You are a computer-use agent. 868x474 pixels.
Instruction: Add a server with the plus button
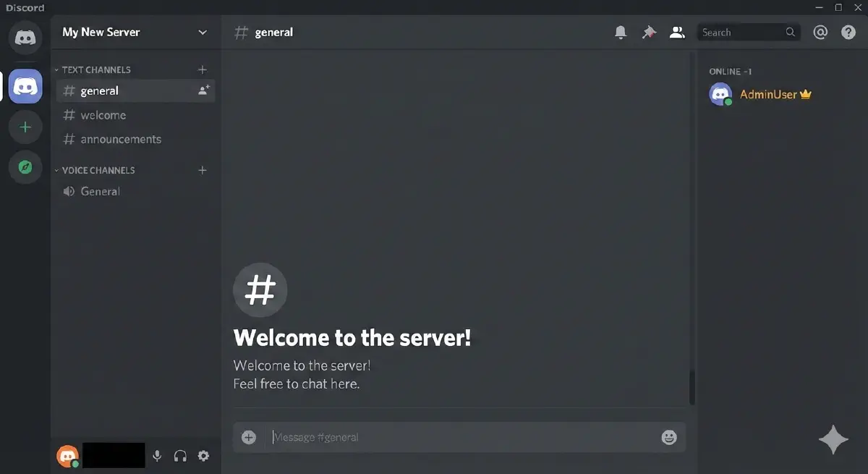pos(25,127)
